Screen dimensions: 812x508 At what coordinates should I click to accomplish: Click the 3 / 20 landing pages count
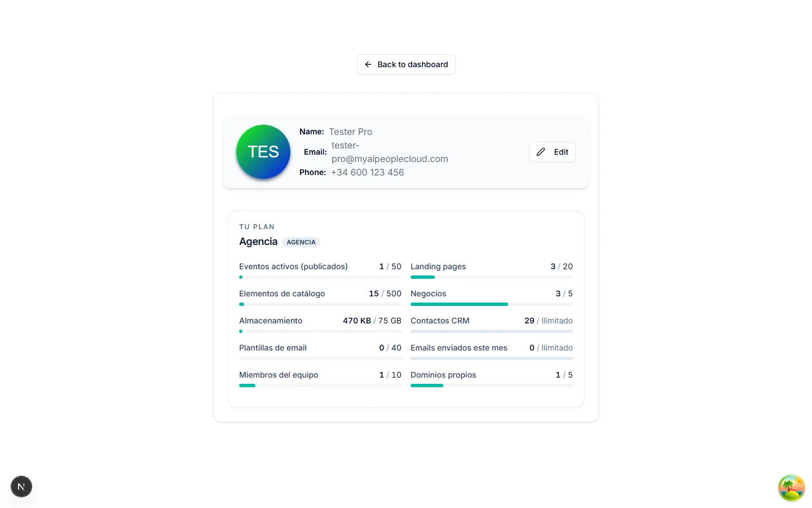[x=562, y=266]
